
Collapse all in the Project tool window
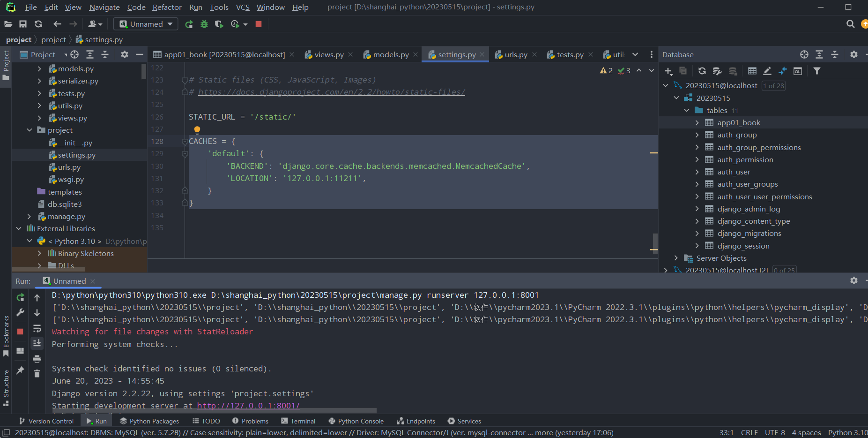(x=105, y=54)
